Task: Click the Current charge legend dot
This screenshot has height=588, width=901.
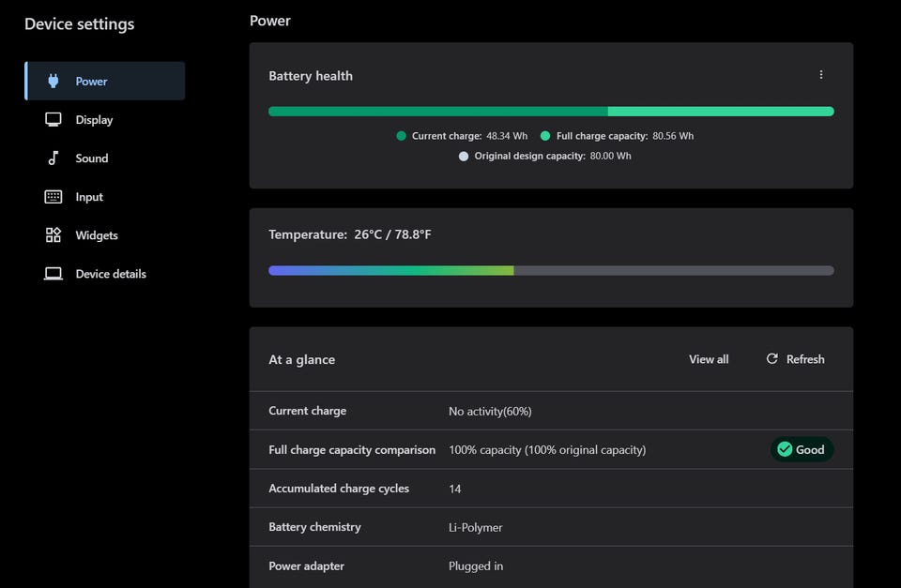Action: point(402,136)
